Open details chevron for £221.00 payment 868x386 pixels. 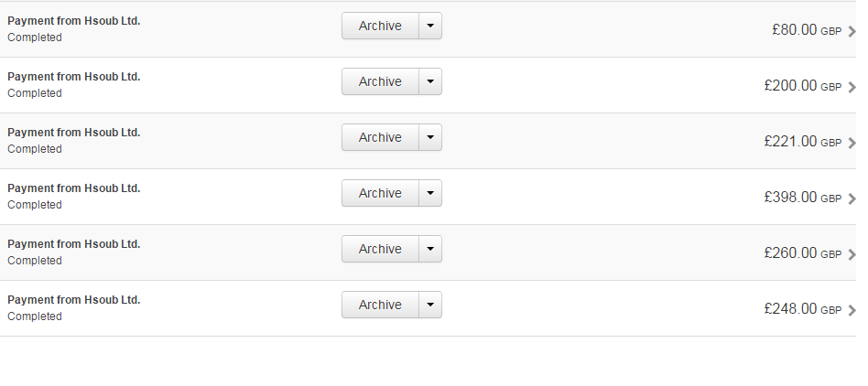coord(852,143)
